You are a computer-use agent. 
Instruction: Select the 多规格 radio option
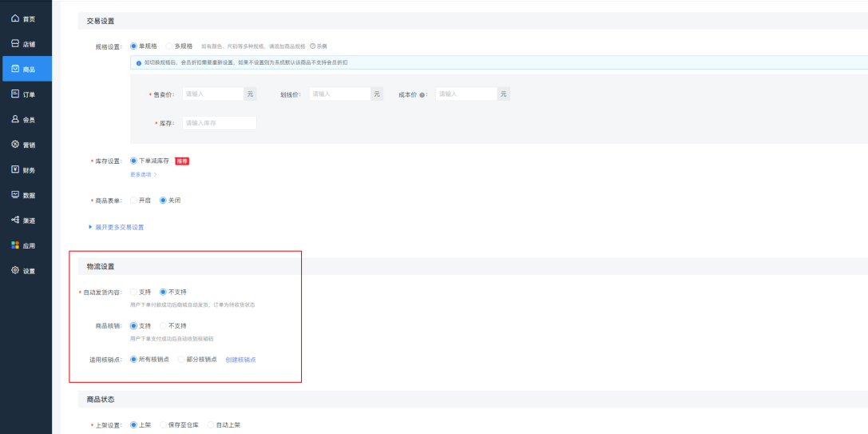[x=169, y=46]
